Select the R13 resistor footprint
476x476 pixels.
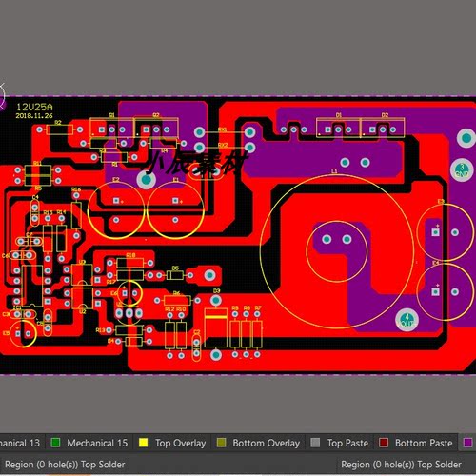pyautogui.click(x=129, y=330)
